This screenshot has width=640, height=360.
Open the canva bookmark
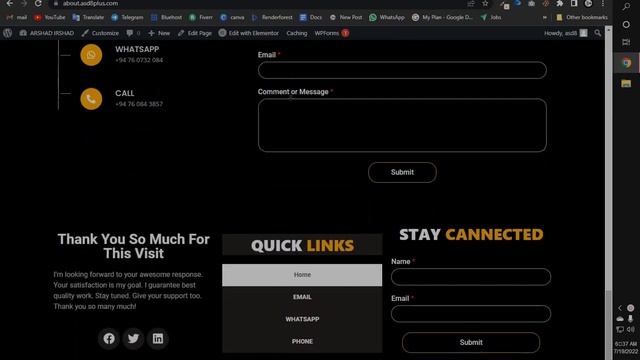tap(232, 18)
